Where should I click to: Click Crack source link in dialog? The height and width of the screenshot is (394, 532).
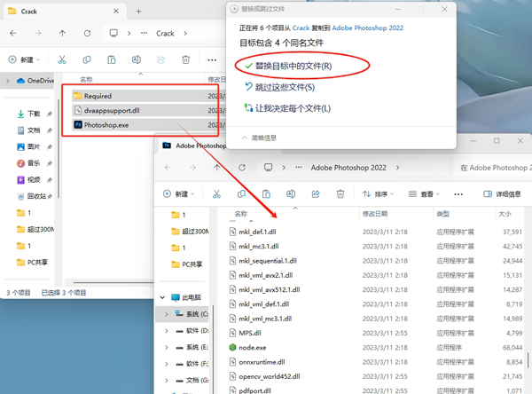coord(301,28)
